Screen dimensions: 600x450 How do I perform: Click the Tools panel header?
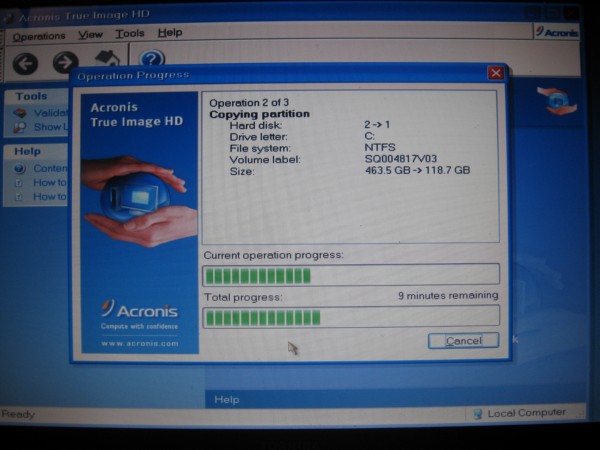(x=36, y=96)
